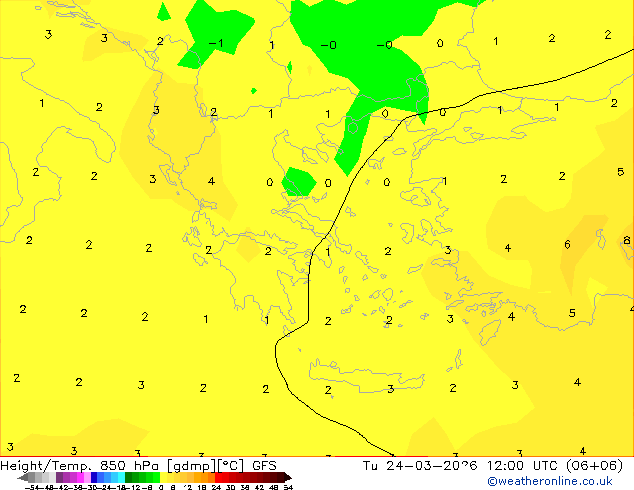The height and width of the screenshot is (490, 634).
Task: Click the dark purple legend swatch
Action: 59,477
